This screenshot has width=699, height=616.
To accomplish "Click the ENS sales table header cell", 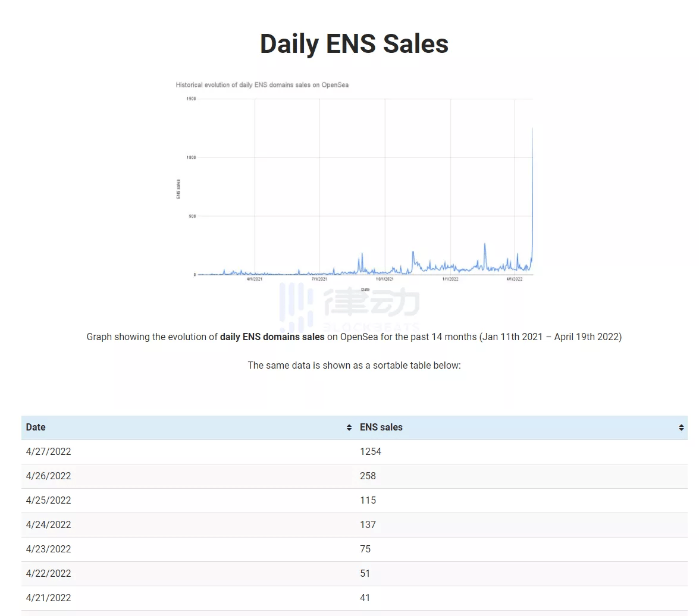I will [381, 427].
